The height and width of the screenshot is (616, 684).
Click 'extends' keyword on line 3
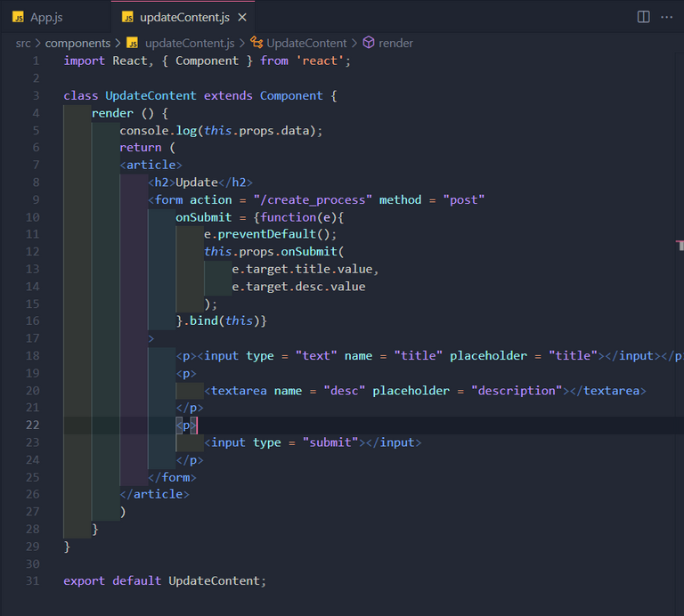click(228, 96)
